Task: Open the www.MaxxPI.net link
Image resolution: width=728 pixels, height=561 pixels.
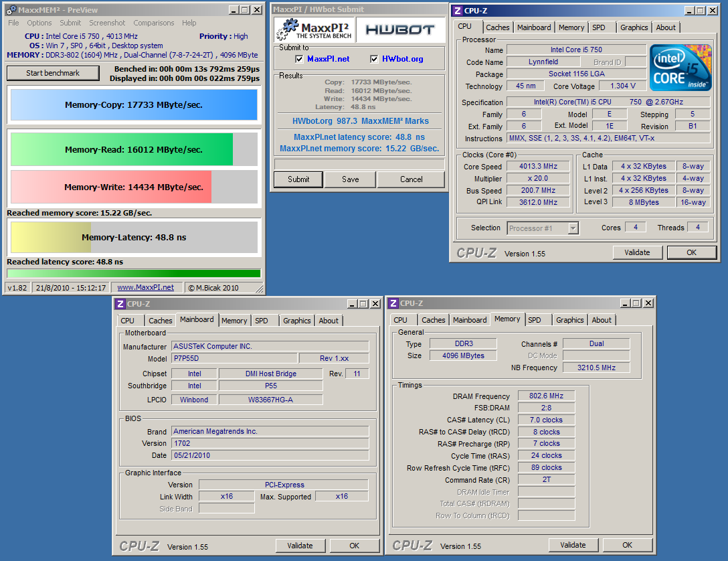Action: pyautogui.click(x=146, y=287)
